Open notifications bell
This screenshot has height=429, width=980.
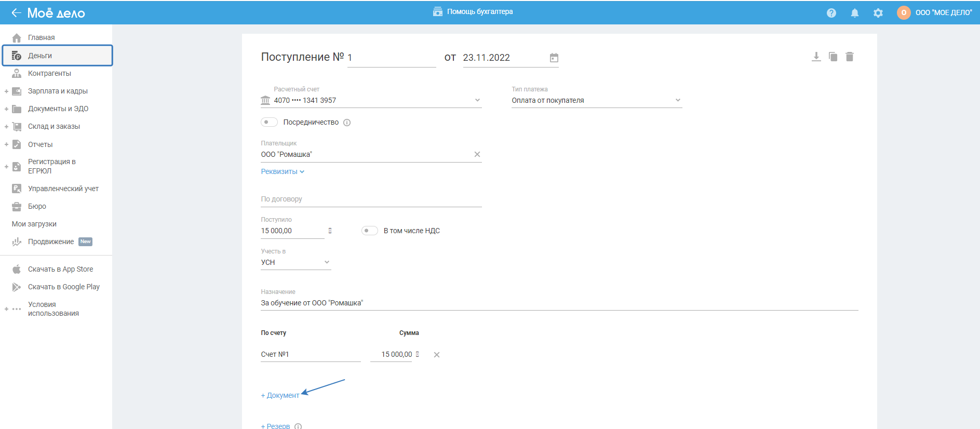(x=855, y=13)
